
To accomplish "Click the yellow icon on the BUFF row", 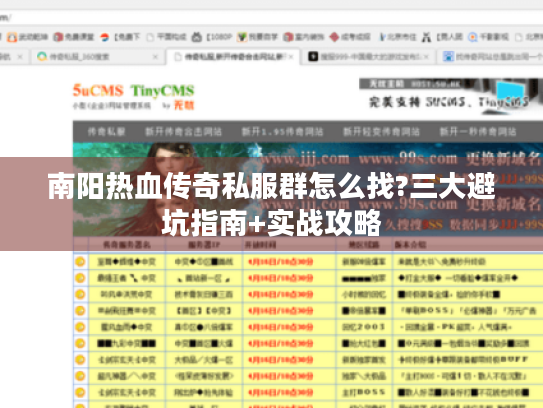I will pyautogui.click(x=80, y=360).
